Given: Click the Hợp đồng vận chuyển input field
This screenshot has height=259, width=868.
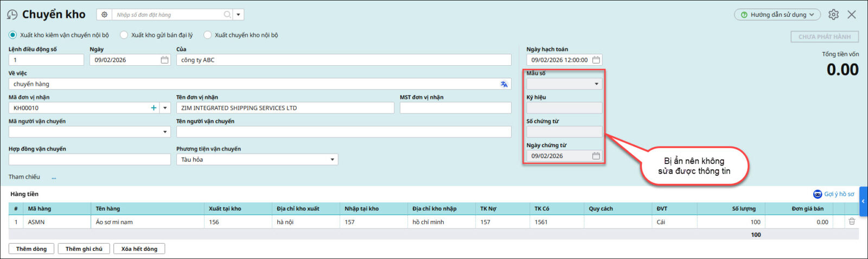Looking at the screenshot, I should click(90, 160).
